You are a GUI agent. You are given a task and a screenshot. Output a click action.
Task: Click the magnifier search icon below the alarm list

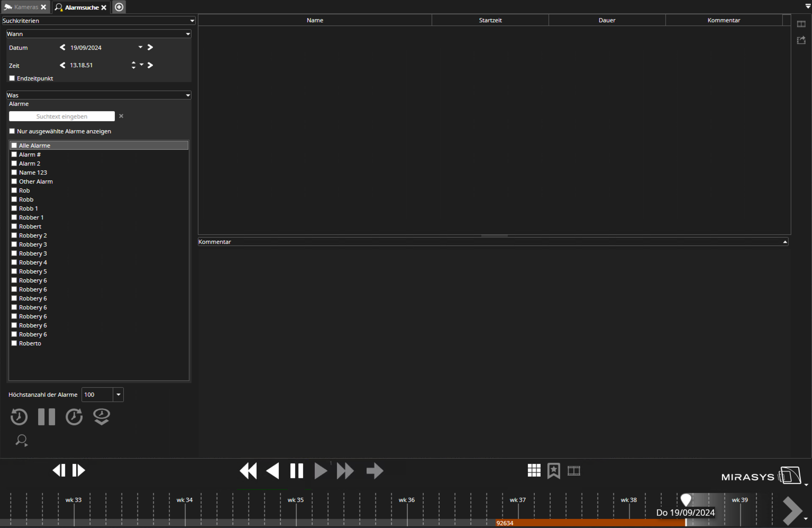pyautogui.click(x=22, y=440)
